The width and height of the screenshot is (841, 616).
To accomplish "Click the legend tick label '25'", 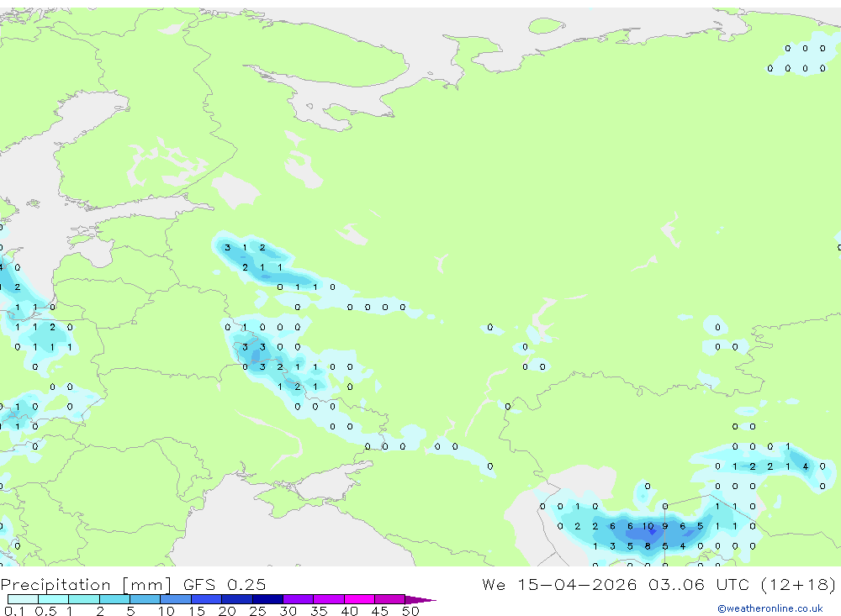I will 258,611.
